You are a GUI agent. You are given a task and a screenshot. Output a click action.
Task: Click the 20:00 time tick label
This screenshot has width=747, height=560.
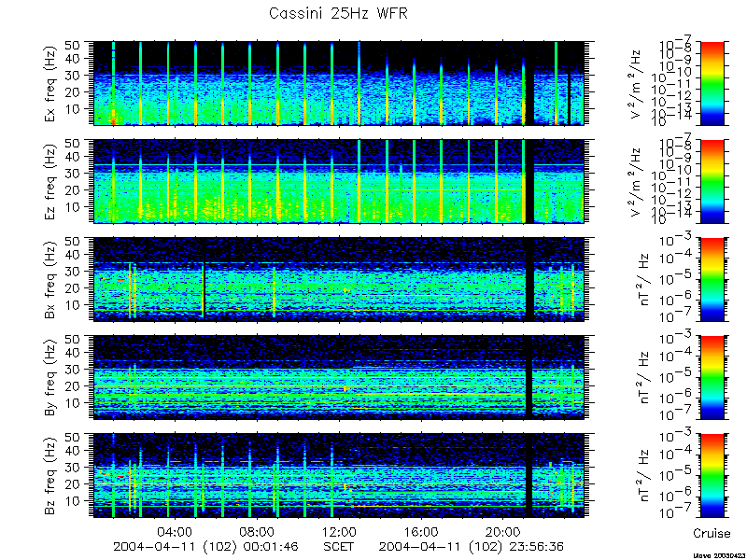502,532
